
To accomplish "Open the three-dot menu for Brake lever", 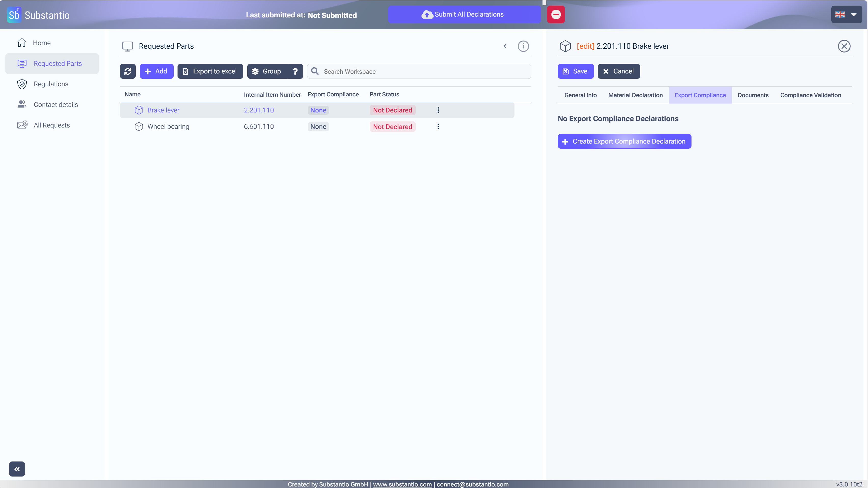I will click(x=438, y=110).
